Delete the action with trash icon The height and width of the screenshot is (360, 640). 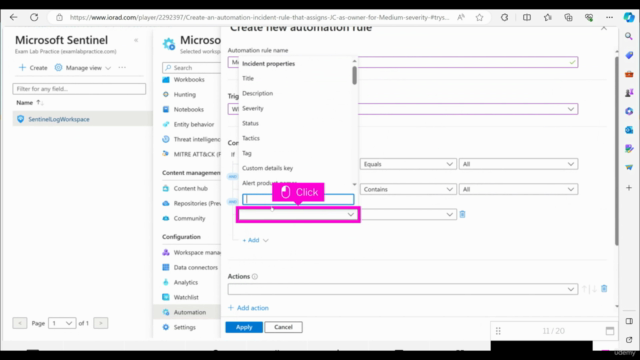(604, 289)
